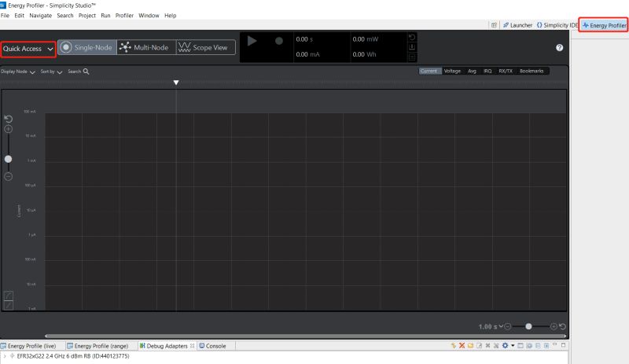The height and width of the screenshot is (364, 629).
Task: Click the linear scale icon at chart bottom-left
Action: (9, 305)
